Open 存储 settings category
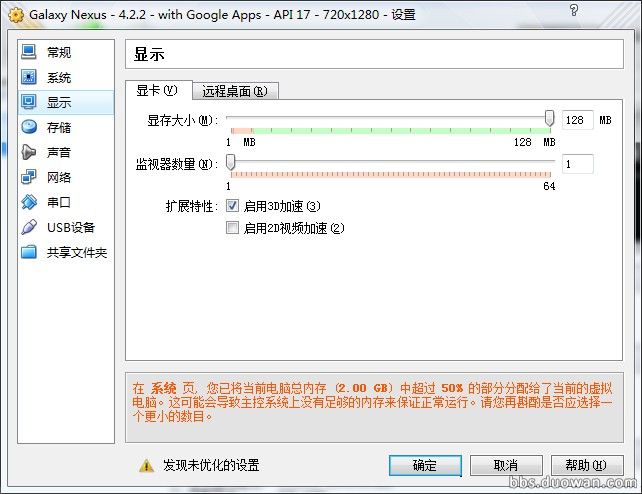The height and width of the screenshot is (494, 642). [66, 127]
